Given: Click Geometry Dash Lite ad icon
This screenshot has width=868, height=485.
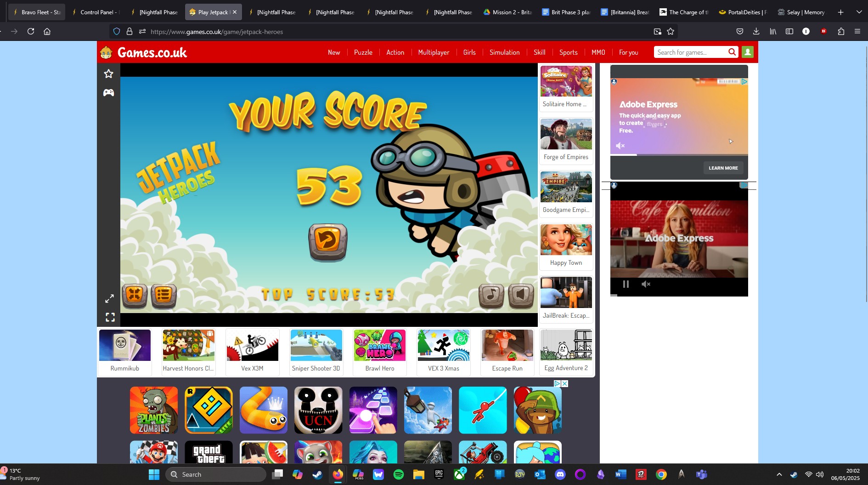Looking at the screenshot, I should [209, 410].
